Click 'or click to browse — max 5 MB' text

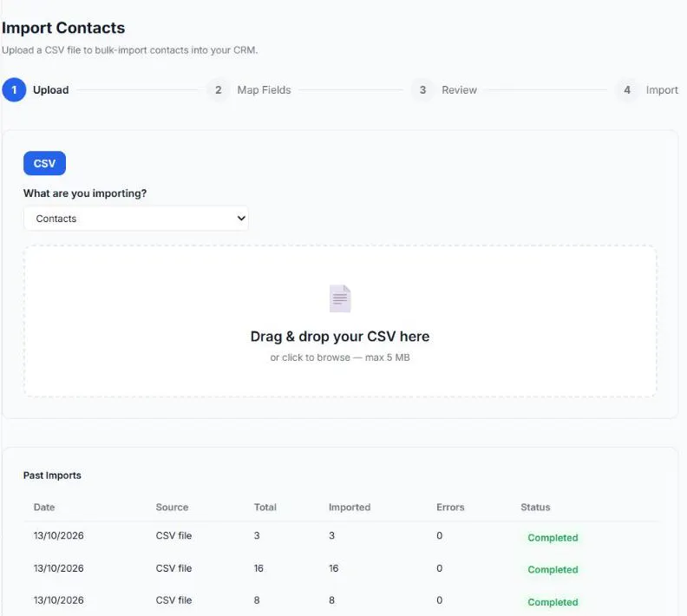click(x=340, y=357)
